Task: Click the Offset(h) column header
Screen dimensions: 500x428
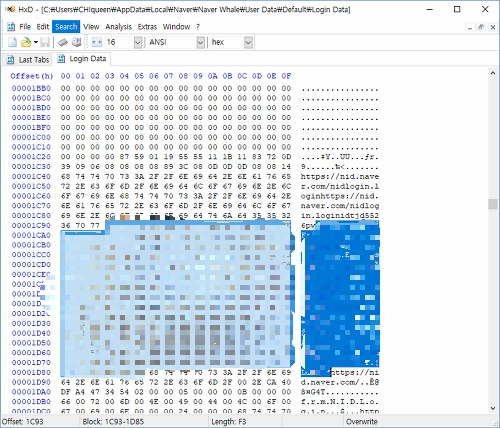Action: pyautogui.click(x=32, y=76)
